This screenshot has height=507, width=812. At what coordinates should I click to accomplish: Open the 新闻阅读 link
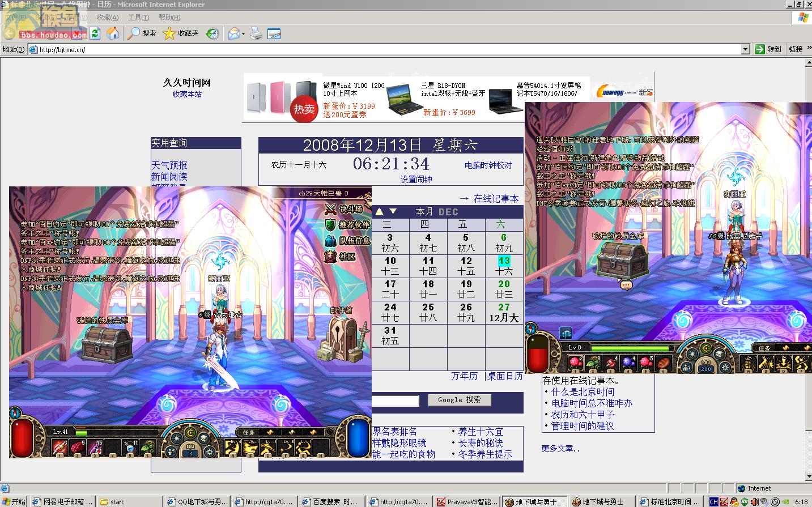pos(169,177)
